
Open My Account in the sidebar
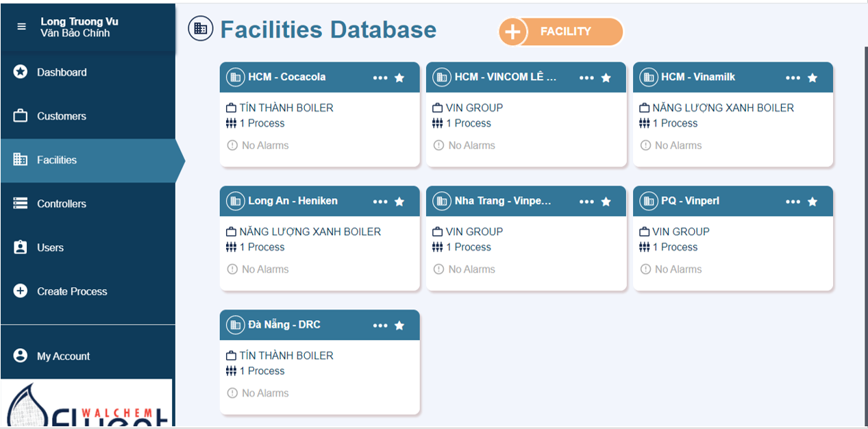coord(88,356)
